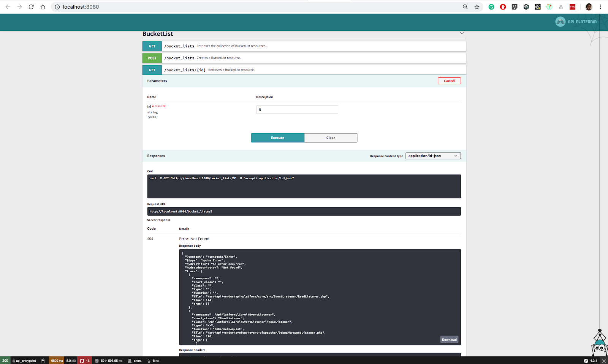Open the 59 database queries panel
Screen dimensions: 608x364
click(108, 361)
